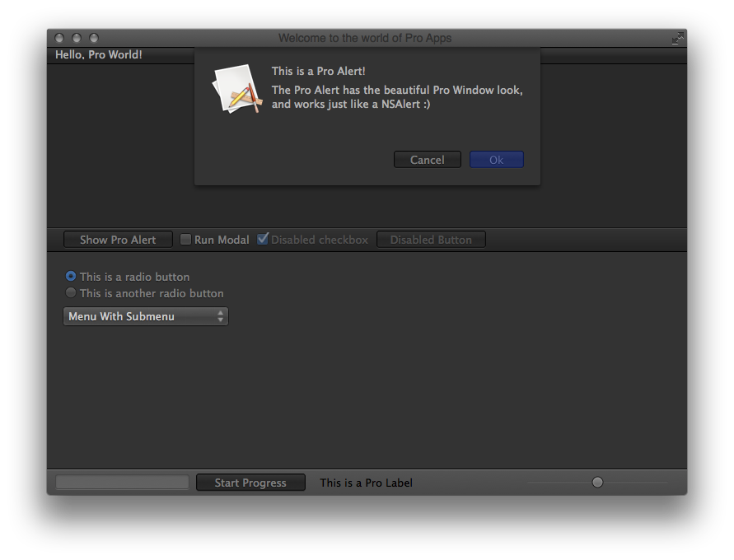The image size is (734, 560).
Task: Click the 'This is a Pro Label' text
Action: 365,483
